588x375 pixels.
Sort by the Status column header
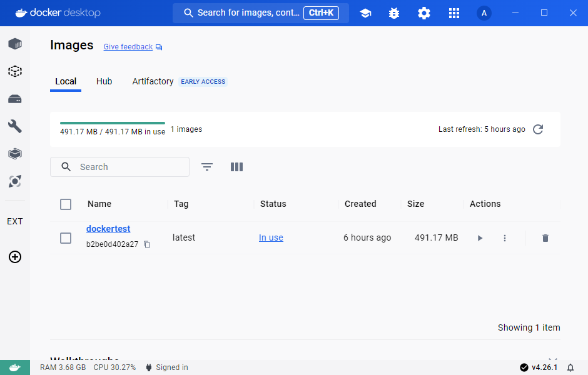[x=273, y=204]
